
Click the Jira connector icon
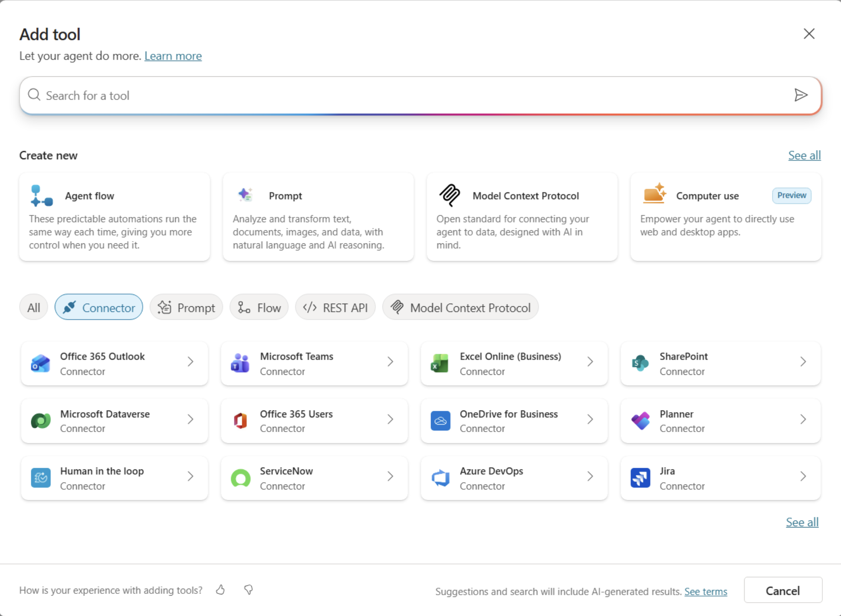pyautogui.click(x=640, y=478)
